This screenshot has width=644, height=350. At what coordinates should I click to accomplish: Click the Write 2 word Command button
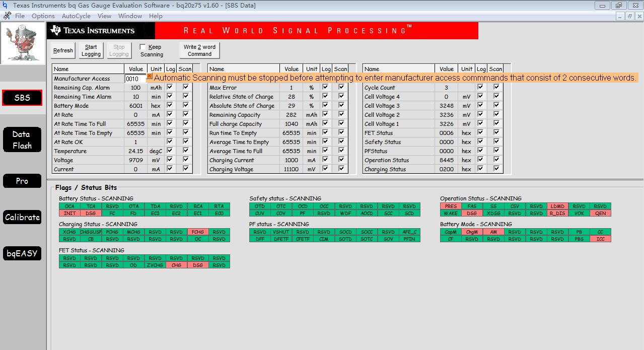[x=199, y=50]
